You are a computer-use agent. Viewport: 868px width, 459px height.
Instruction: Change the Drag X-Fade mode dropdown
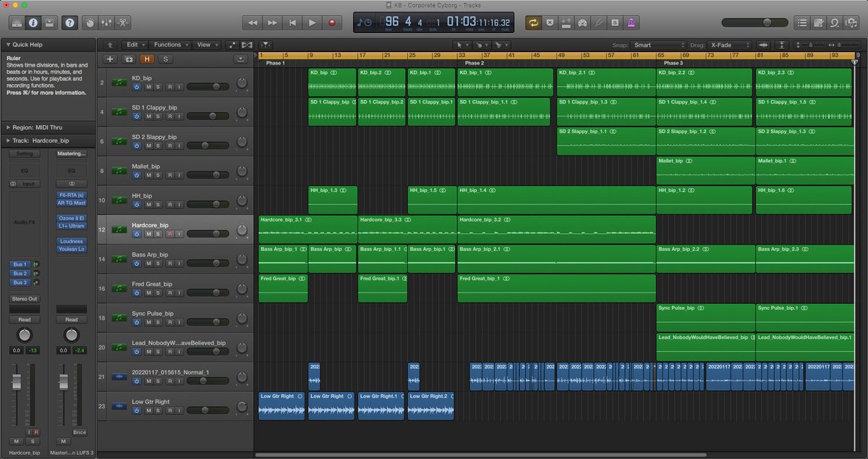727,44
